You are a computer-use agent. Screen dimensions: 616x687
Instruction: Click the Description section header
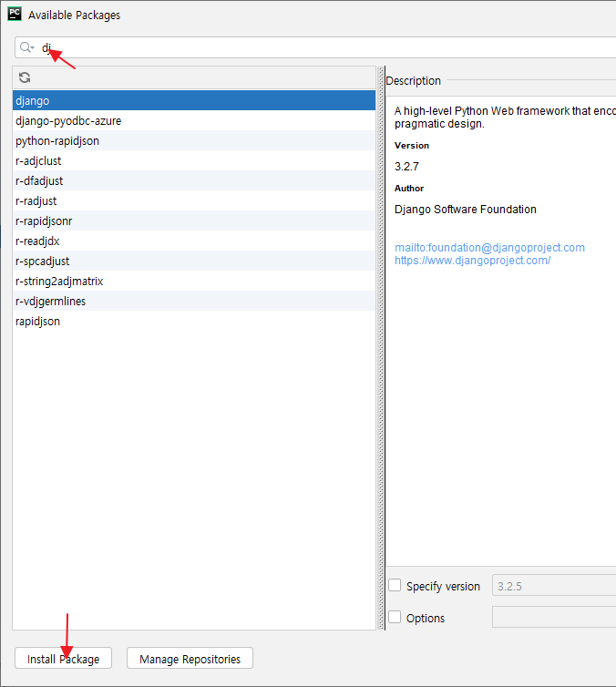413,80
